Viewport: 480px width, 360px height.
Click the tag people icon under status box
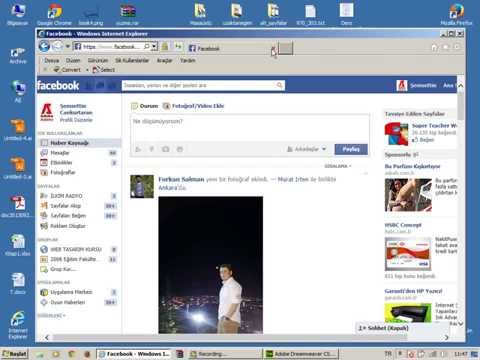pyautogui.click(x=138, y=149)
